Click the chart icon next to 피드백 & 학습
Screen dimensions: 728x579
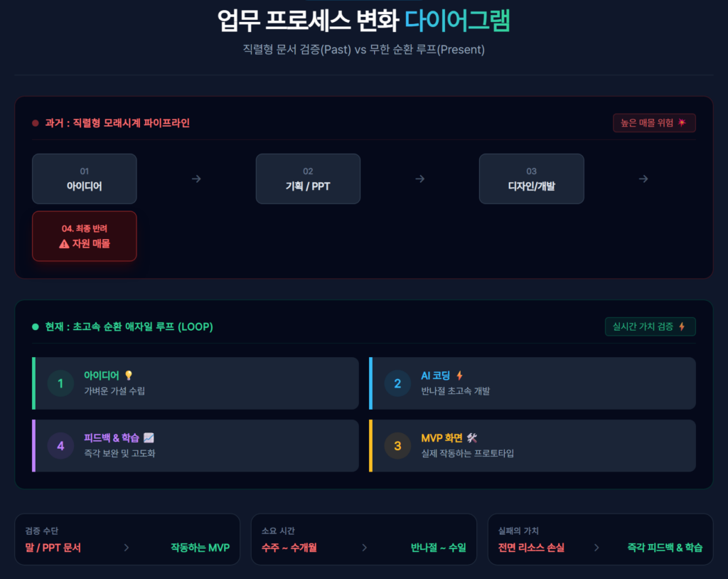coord(149,437)
